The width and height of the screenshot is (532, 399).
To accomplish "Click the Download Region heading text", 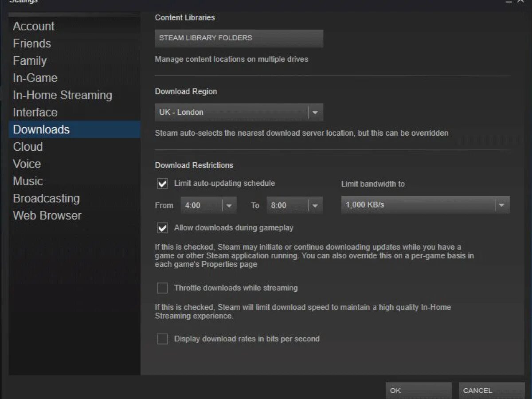I will click(186, 91).
